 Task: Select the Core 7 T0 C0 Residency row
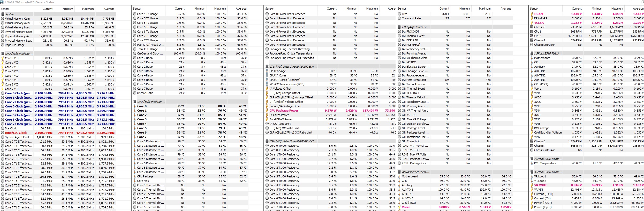[x=330, y=207]
